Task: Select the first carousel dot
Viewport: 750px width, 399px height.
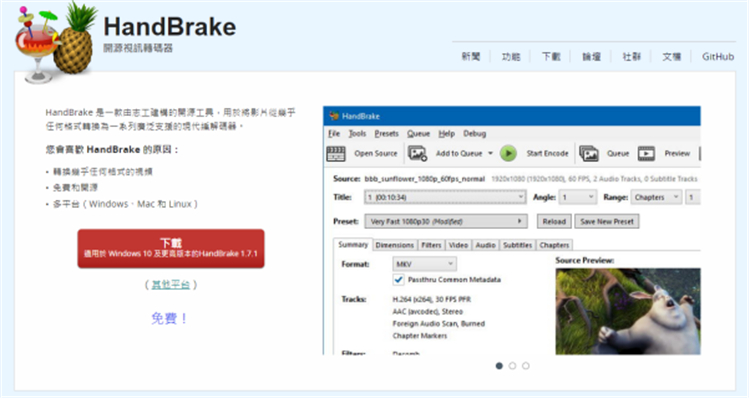Action: pos(499,366)
